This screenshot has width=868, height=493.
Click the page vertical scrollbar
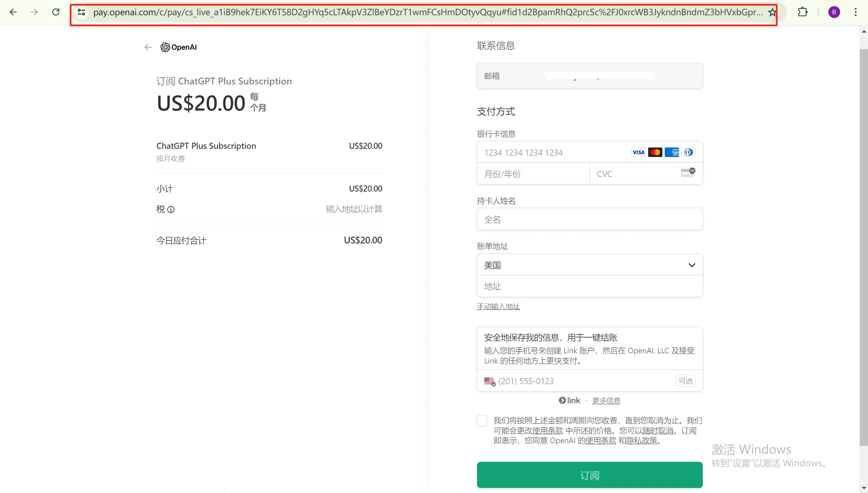864,248
